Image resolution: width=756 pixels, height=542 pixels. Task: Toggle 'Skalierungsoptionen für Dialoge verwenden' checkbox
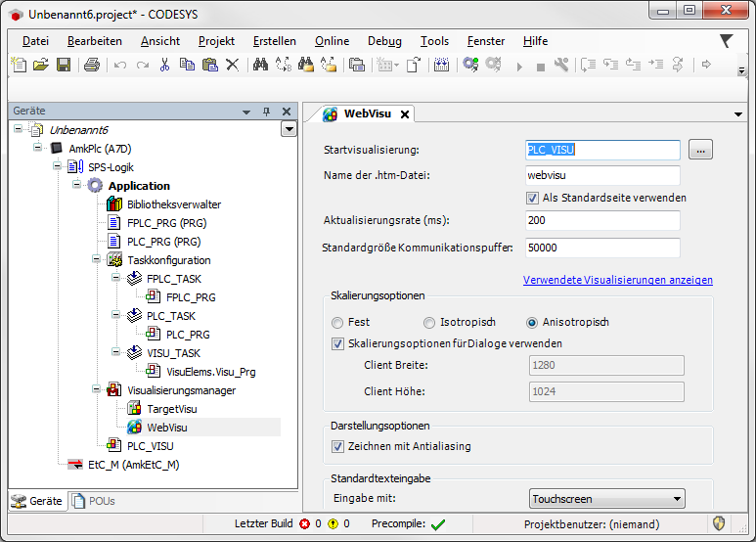coord(338,343)
